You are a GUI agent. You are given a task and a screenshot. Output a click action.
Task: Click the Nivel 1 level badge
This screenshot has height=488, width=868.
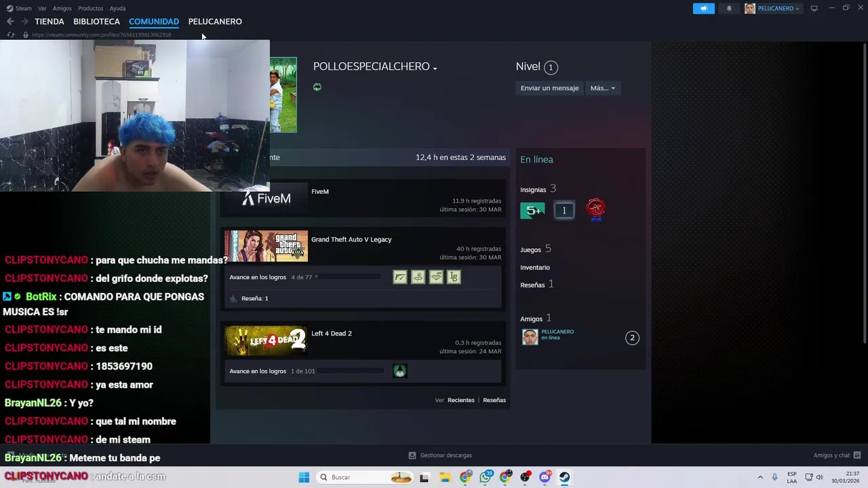[x=551, y=67]
